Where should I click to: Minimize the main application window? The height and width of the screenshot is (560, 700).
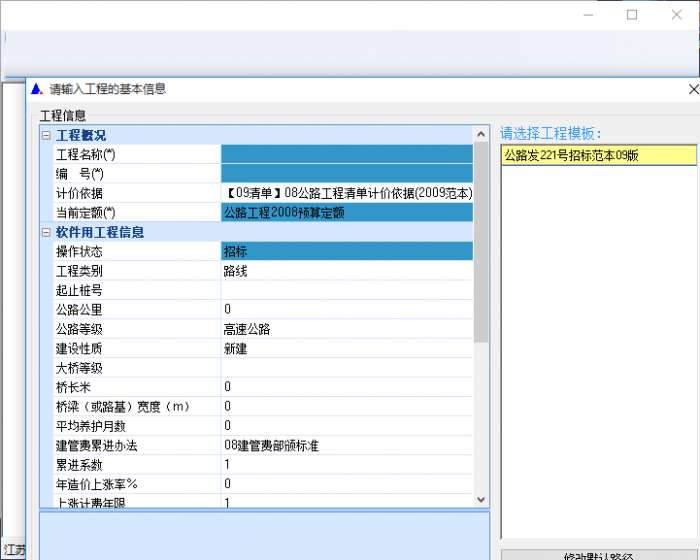(586, 15)
